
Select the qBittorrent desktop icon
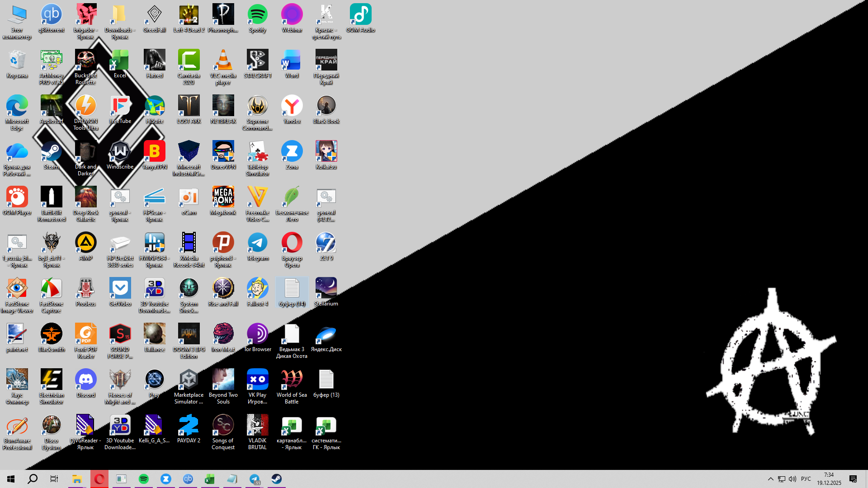[x=51, y=15]
